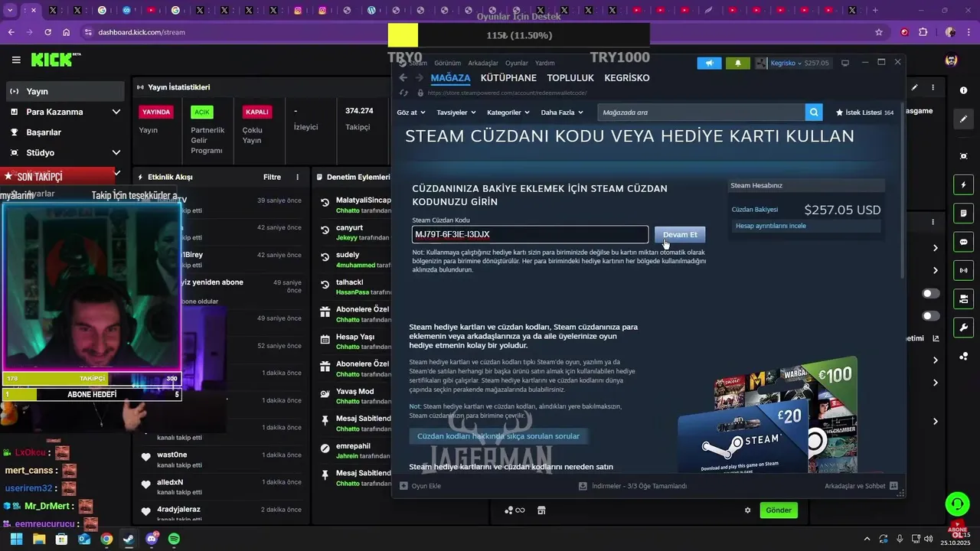
Task: Click Steam Cüzdan Kodu input field
Action: coord(530,234)
